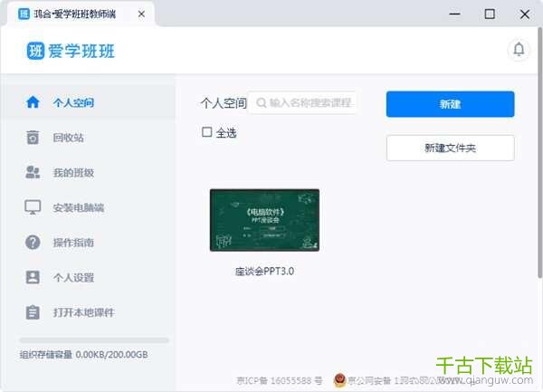This screenshot has height=392, width=543.
Task: Click the vertical scrollbar on the right
Action: [x=540, y=152]
